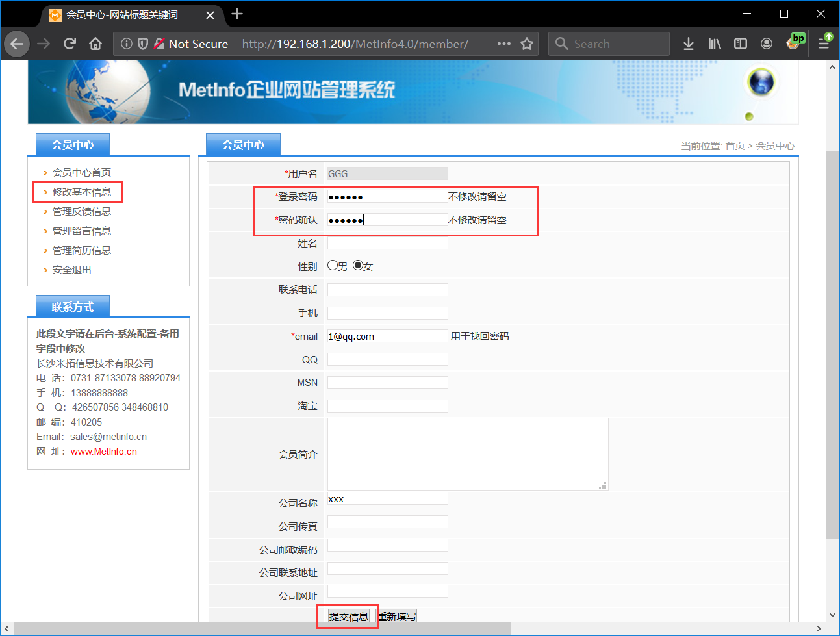This screenshot has width=840, height=636.
Task: Reload the current page
Action: 70,44
